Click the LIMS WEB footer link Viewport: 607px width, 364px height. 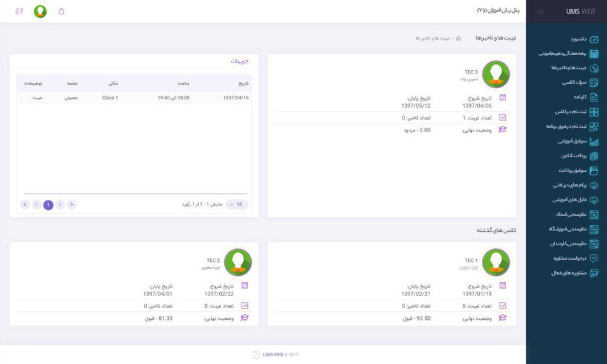click(x=273, y=354)
